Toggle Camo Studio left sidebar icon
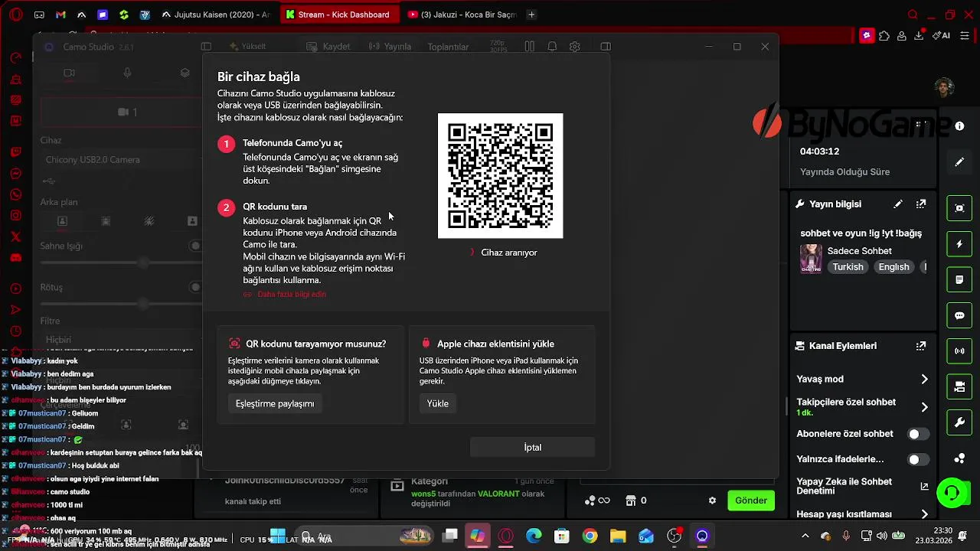This screenshot has height=551, width=980. [207, 47]
